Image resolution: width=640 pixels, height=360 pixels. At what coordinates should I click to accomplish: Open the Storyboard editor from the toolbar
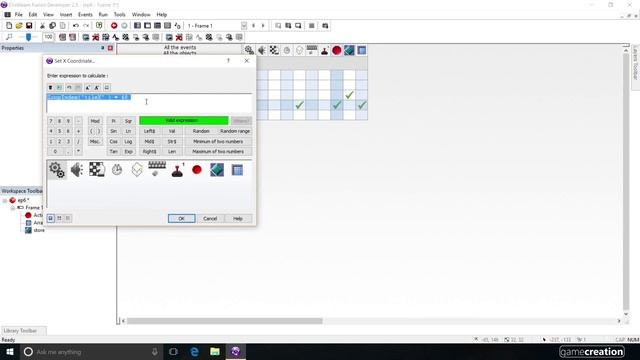138,26
